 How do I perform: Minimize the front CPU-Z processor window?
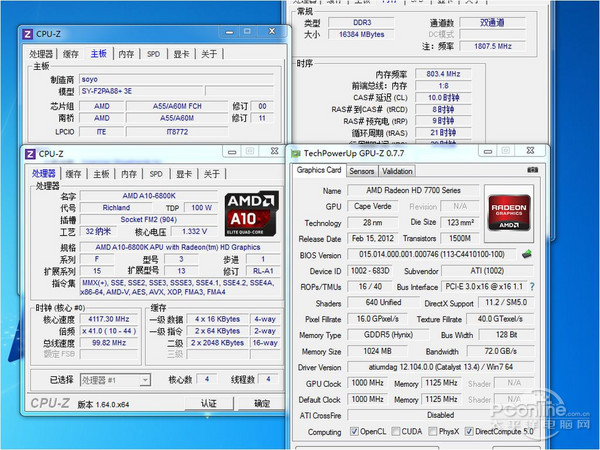(232, 152)
